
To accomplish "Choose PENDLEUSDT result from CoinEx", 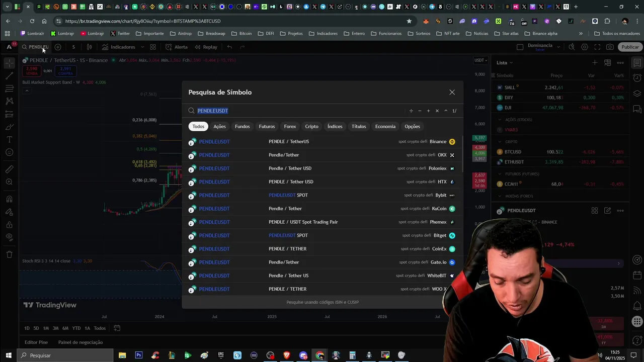I will [322, 249].
